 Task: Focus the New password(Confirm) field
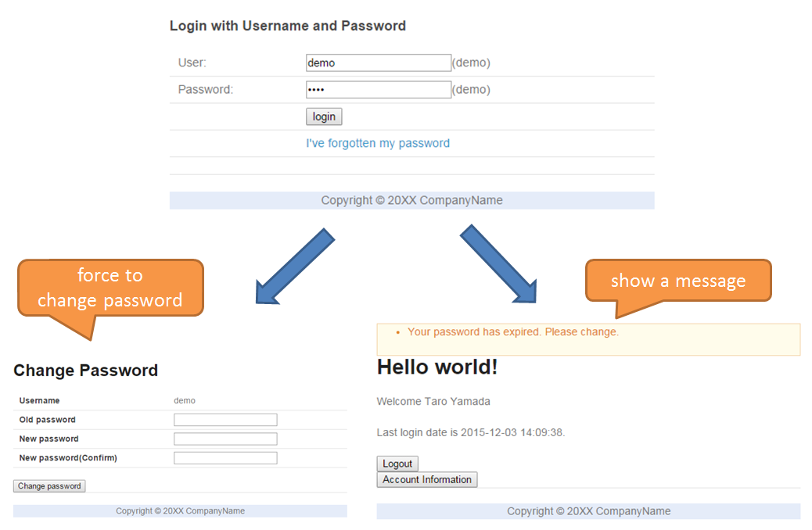[x=225, y=457]
